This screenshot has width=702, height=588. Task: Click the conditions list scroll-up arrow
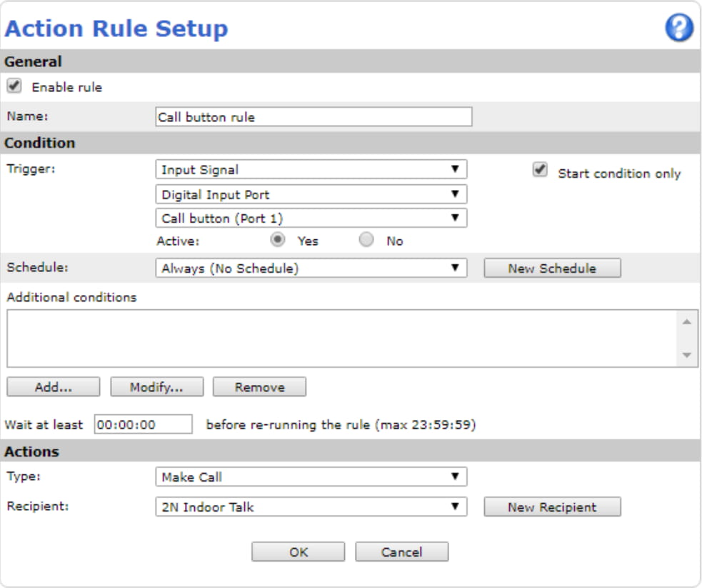[687, 322]
